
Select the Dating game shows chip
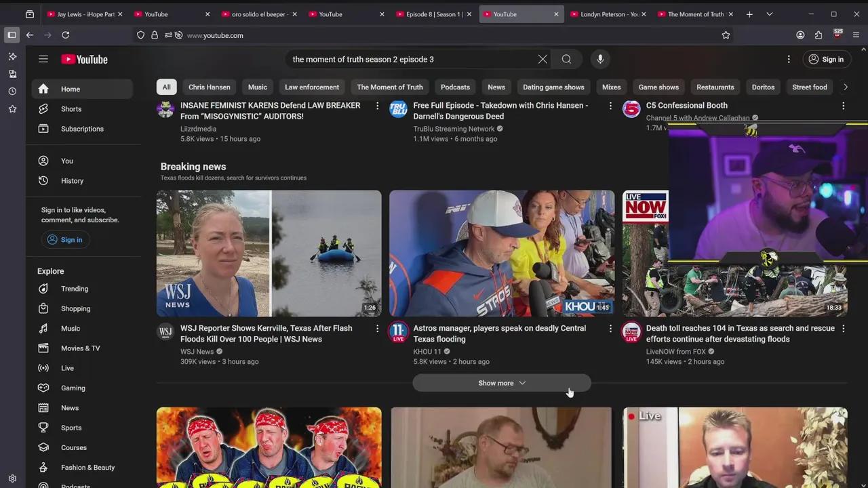pos(553,87)
